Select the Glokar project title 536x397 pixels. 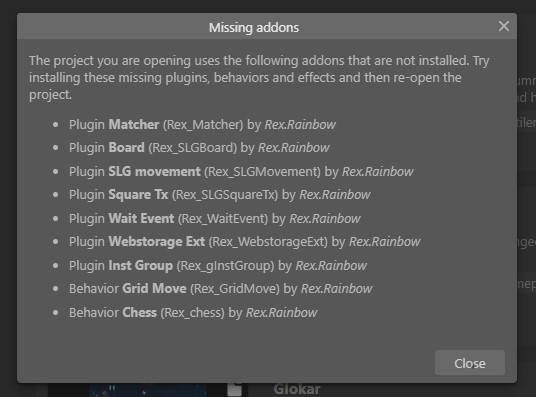297,389
